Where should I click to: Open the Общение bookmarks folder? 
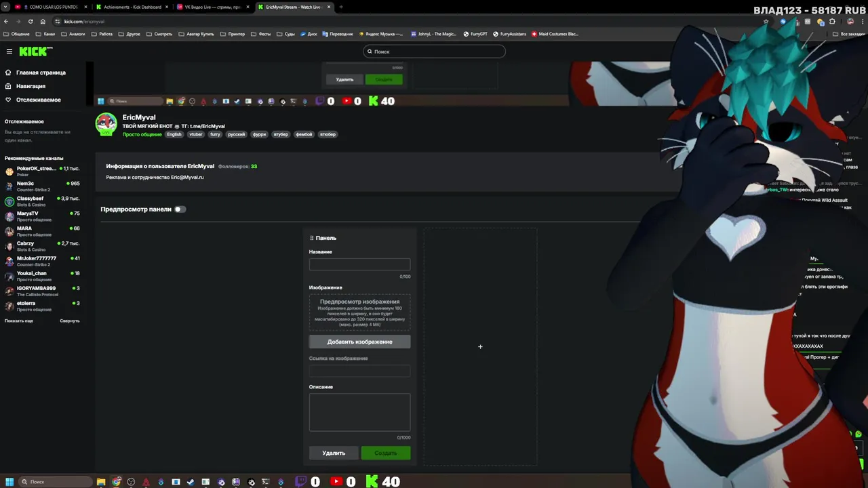tap(16, 34)
